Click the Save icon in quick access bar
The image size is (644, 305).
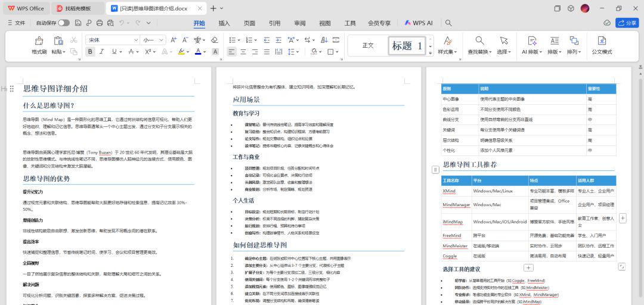(x=78, y=23)
